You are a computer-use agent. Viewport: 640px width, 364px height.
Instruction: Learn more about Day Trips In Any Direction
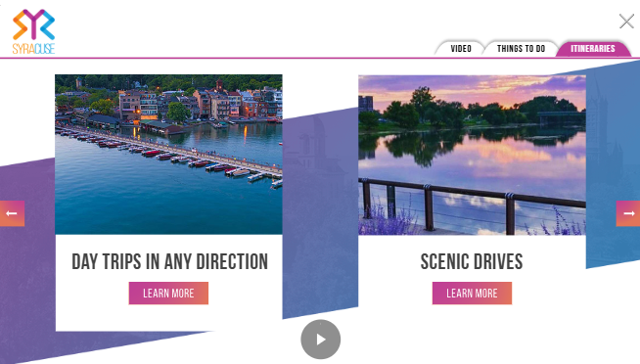pos(168,293)
